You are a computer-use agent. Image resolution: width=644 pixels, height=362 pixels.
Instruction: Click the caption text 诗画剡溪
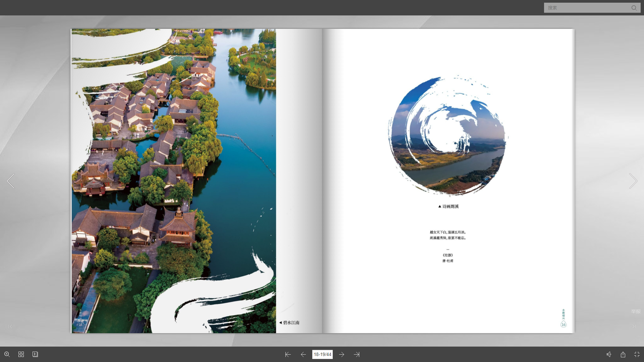[451, 206]
